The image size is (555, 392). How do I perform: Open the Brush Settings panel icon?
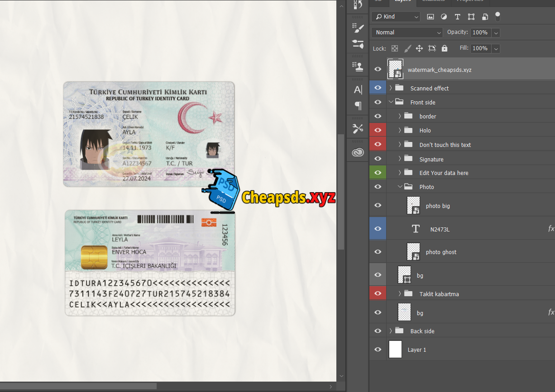tap(358, 28)
